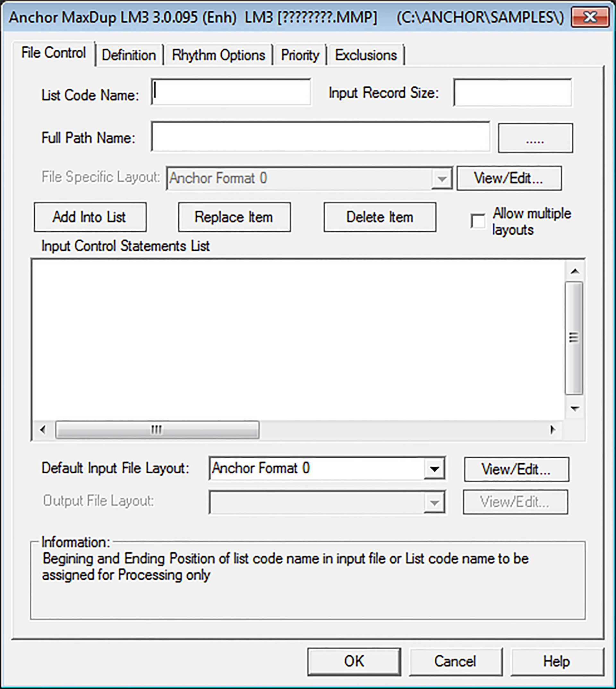616x689 pixels.
Task: Open the Rhythm Options tab
Action: point(218,55)
